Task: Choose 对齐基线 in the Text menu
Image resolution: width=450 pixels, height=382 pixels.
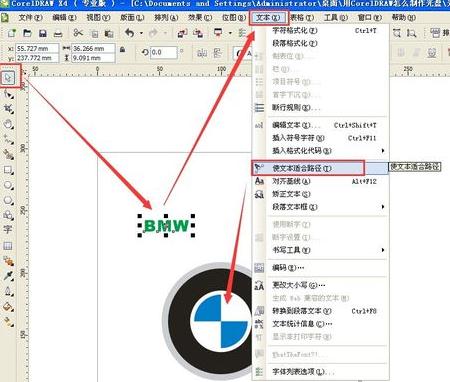Action: 321,181
